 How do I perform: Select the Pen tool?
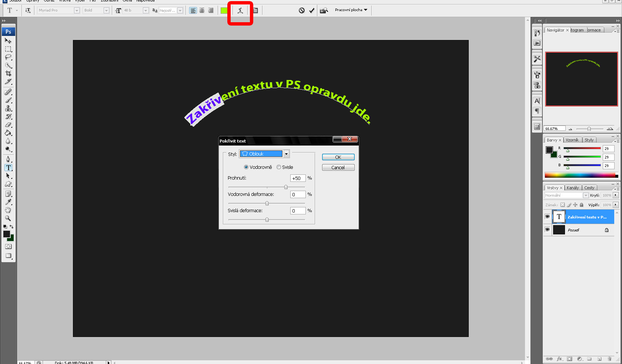pyautogui.click(x=8, y=159)
